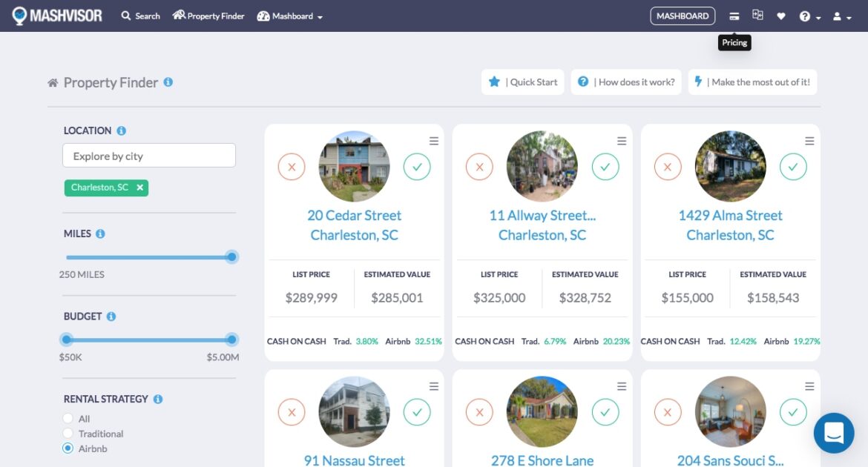
Task: Open the help question mark dropdown
Action: pos(809,16)
